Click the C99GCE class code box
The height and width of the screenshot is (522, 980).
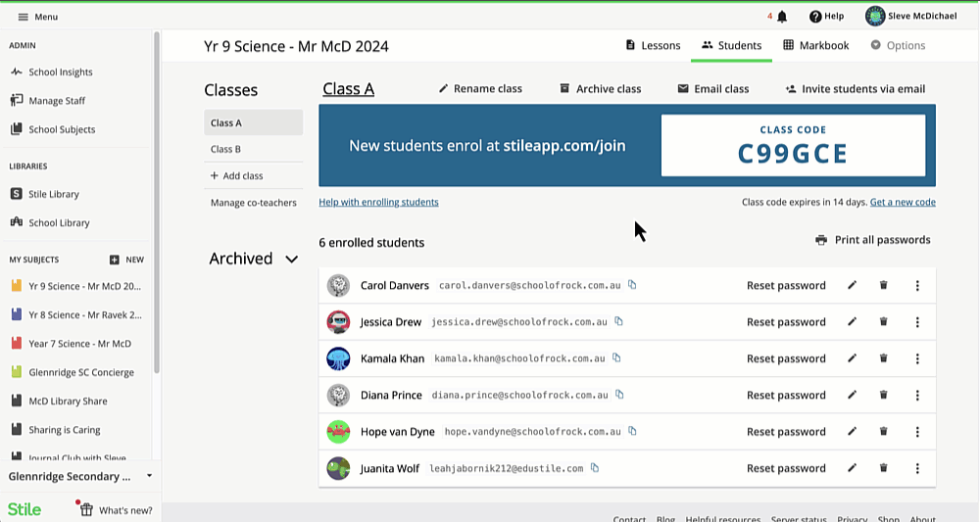click(793, 145)
